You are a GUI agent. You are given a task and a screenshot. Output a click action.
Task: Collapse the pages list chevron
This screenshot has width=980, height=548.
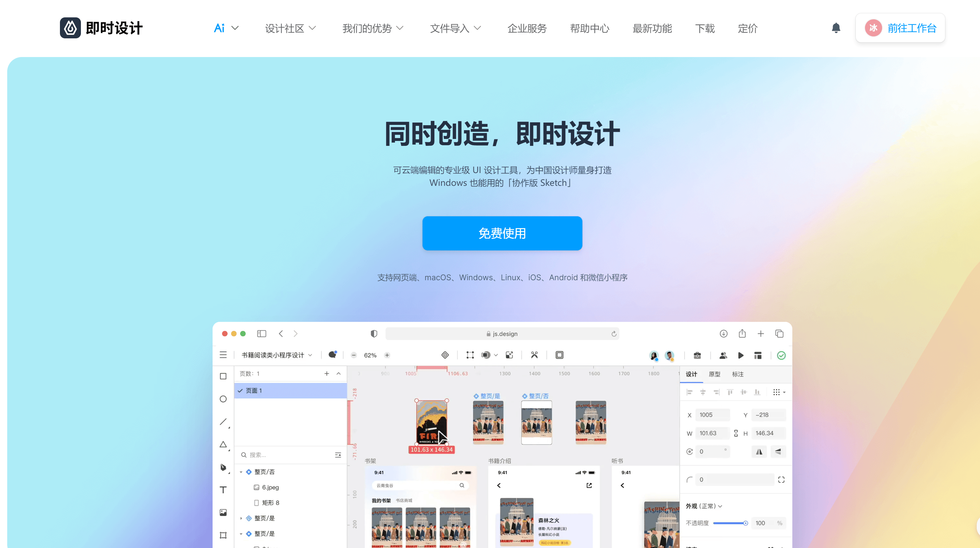pos(339,373)
